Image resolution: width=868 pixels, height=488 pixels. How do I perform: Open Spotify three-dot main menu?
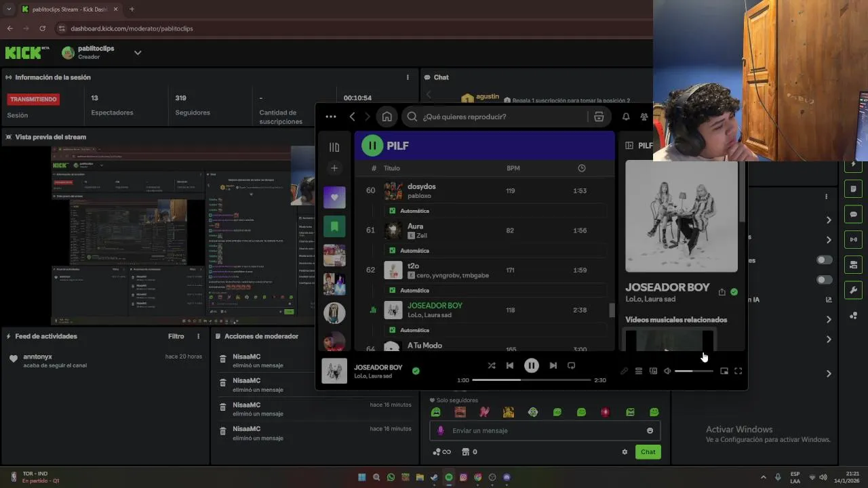(330, 117)
